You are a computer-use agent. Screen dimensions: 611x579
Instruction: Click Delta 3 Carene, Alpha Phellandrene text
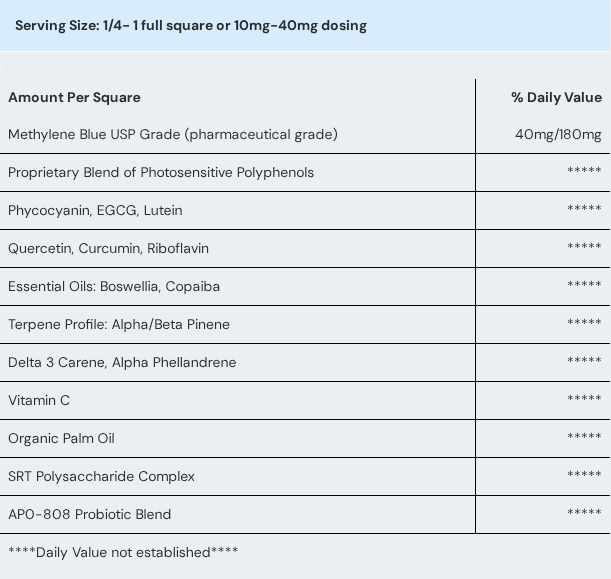click(122, 362)
